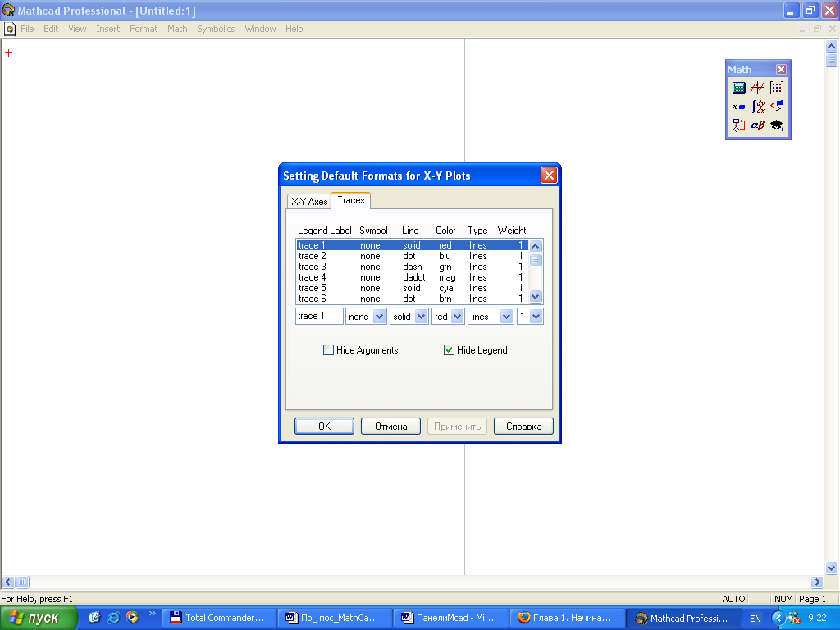Screen dimensions: 840x630
Task: Switch to Пр_пос_MathCa Word taskbar button
Action: [336, 618]
